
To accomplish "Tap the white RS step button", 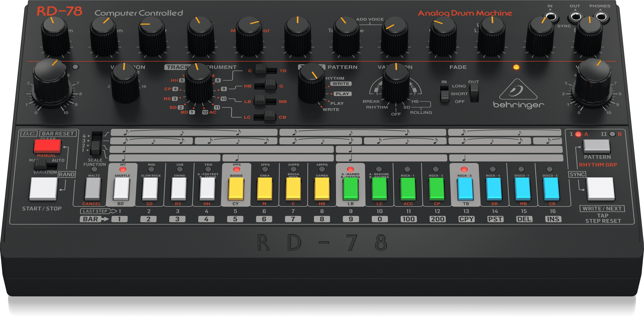I will tap(179, 189).
